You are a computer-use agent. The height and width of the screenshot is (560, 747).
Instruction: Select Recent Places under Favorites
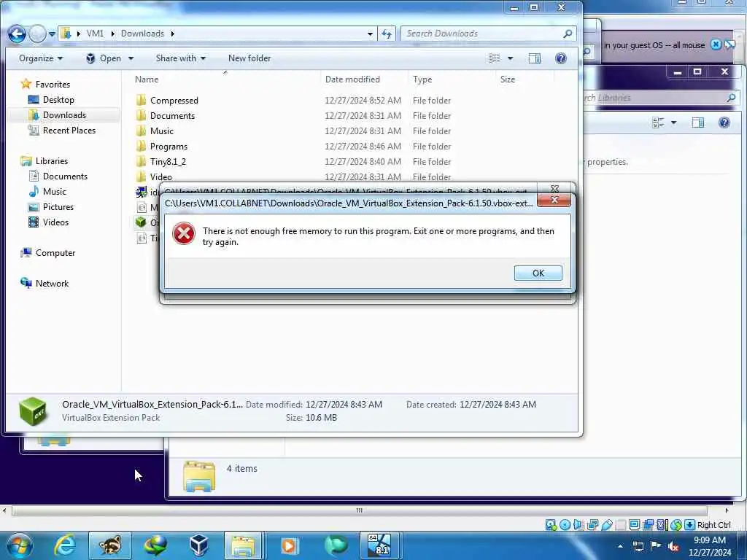69,130
